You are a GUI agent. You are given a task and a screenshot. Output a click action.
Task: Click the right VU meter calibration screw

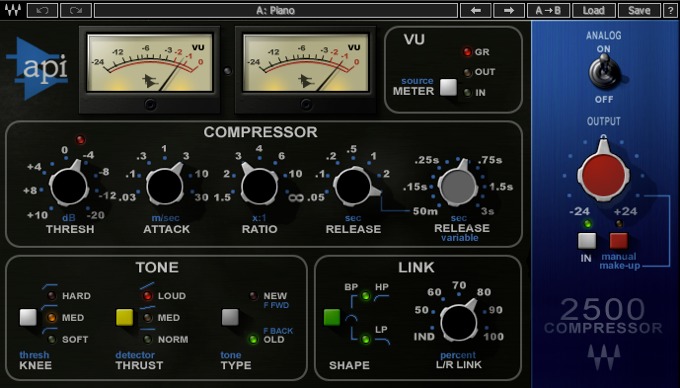pos(306,104)
